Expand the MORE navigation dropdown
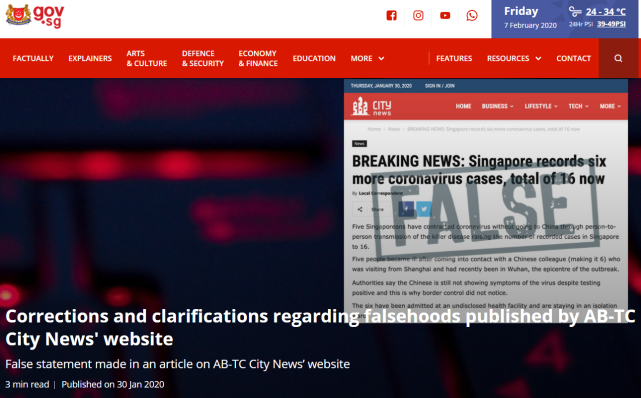Screen dimensions: 641x398 point(367,58)
